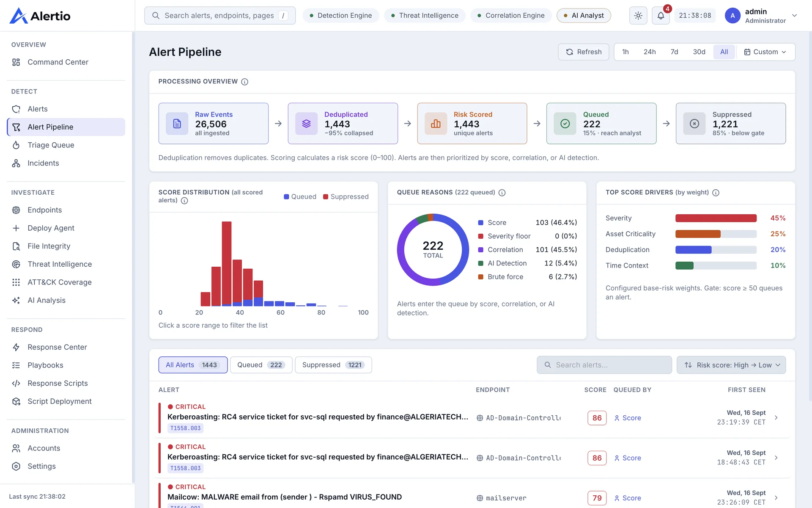Open Command Center from the sidebar
Image resolution: width=812 pixels, height=508 pixels.
click(x=66, y=62)
